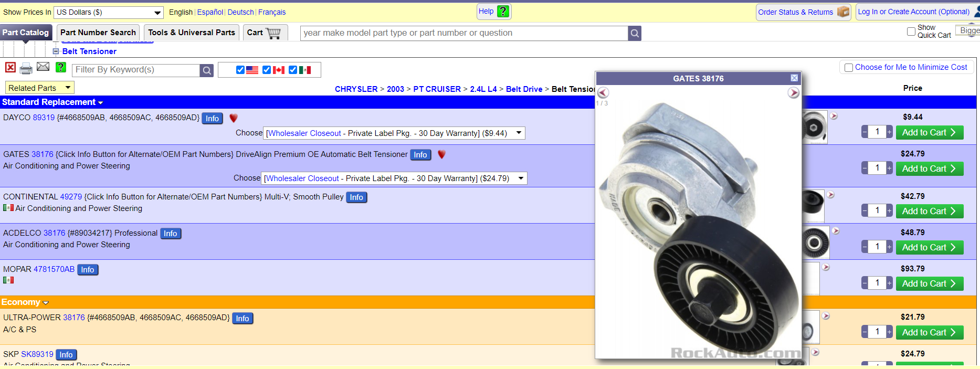980x369 pixels.
Task: Click ACDELCO pulley thumbnail image
Action: [815, 242]
